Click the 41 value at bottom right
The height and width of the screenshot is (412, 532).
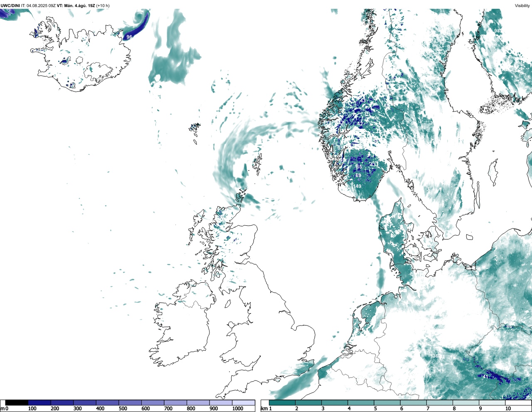(x=486, y=377)
